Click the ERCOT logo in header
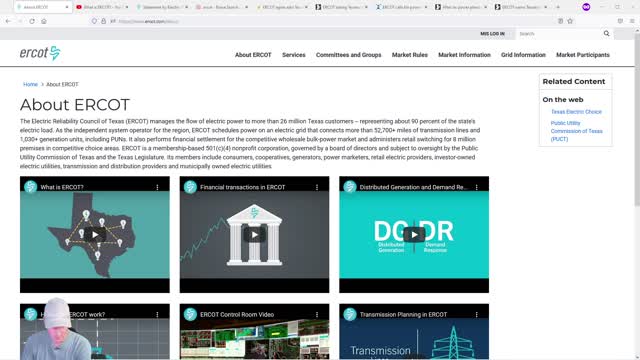 coord(40,53)
